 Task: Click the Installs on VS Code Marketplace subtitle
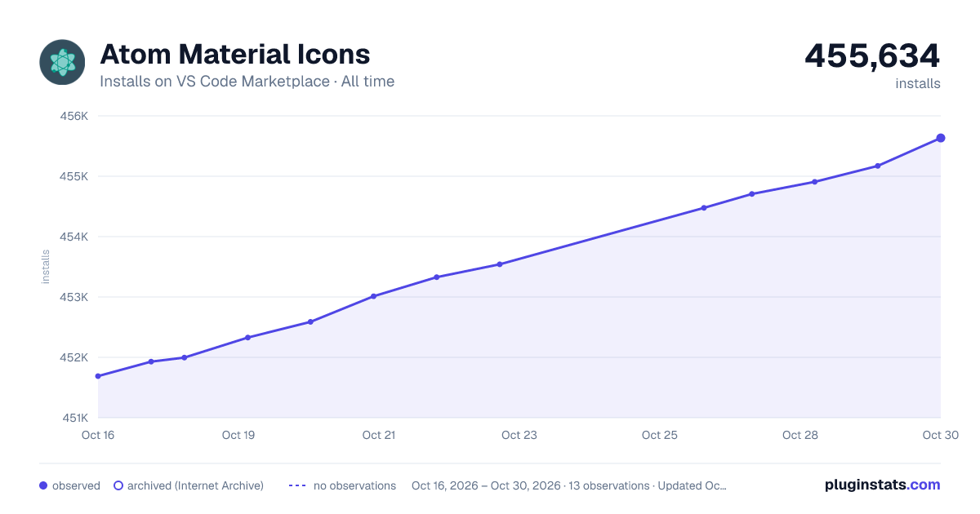click(247, 82)
